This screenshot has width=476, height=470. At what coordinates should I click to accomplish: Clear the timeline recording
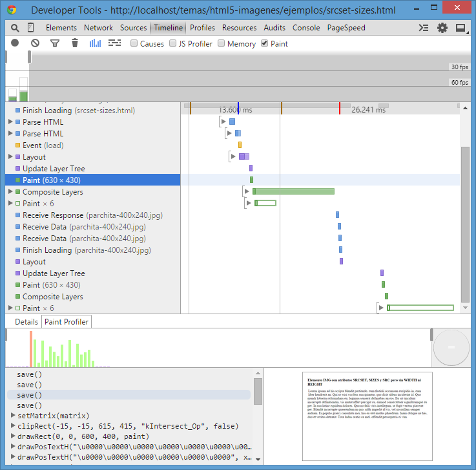35,43
